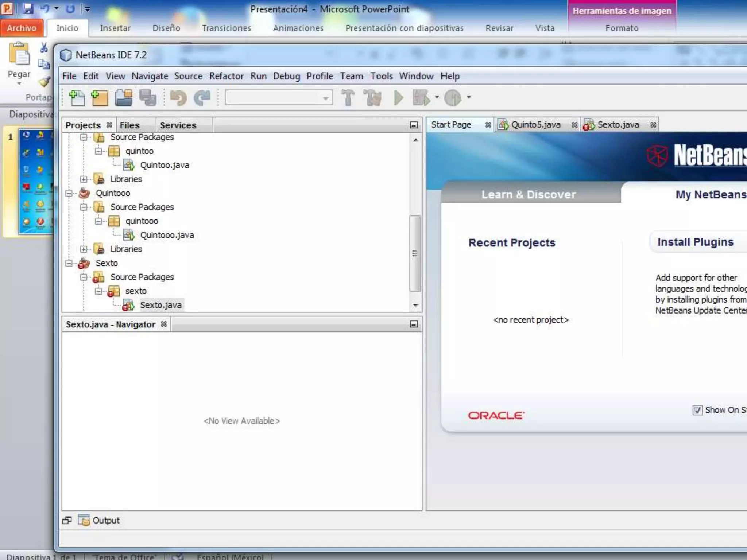747x560 pixels.
Task: Toggle the Show On Startup checkbox
Action: (697, 410)
